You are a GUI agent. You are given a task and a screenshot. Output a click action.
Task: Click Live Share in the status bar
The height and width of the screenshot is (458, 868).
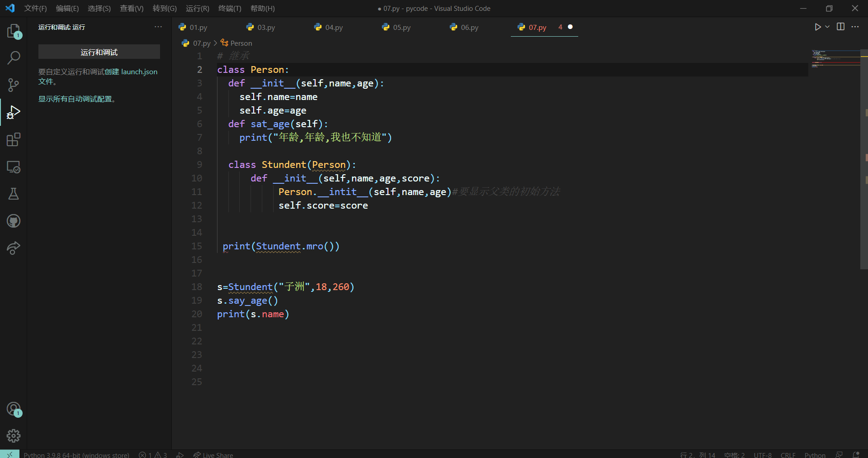213,454
